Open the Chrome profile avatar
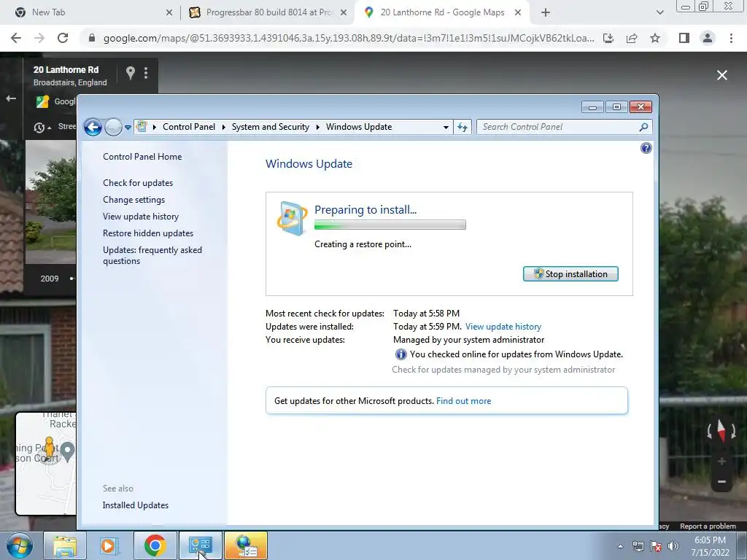 point(708,38)
